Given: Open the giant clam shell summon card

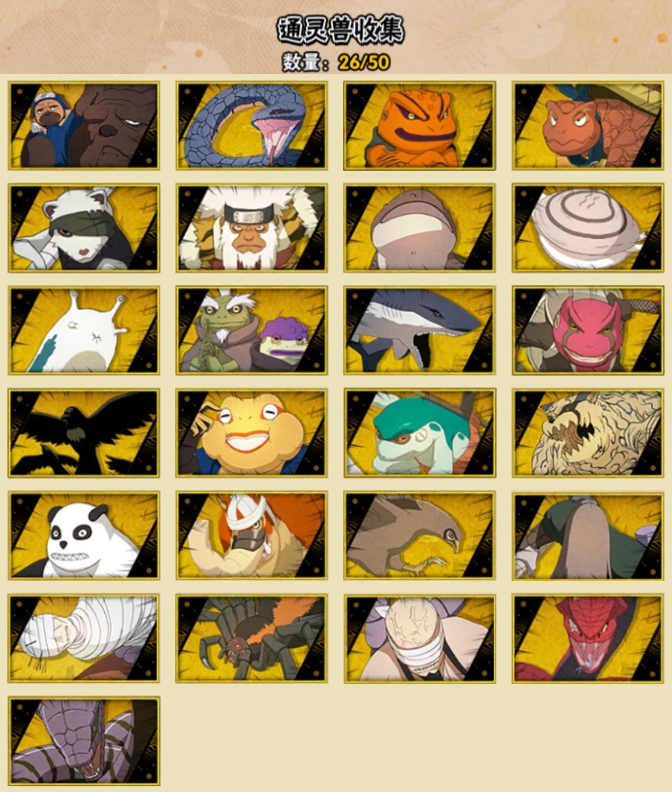Looking at the screenshot, I should (x=588, y=228).
